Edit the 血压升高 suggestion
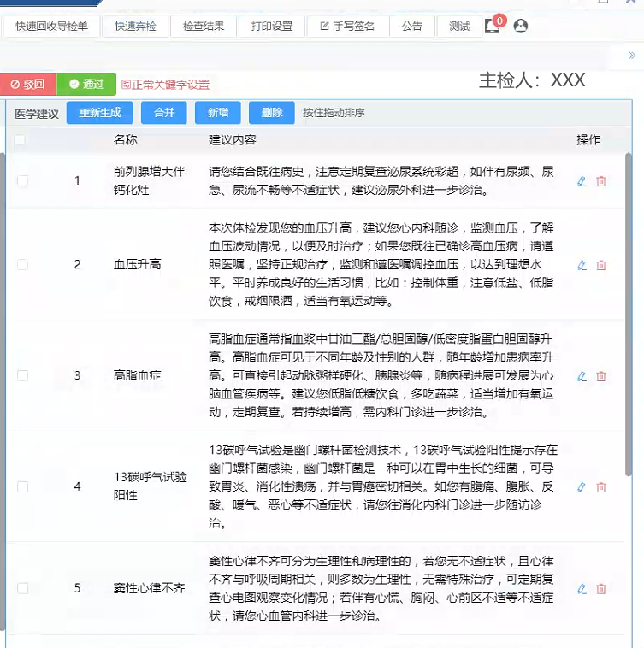Image resolution: width=644 pixels, height=648 pixels. pyautogui.click(x=582, y=265)
